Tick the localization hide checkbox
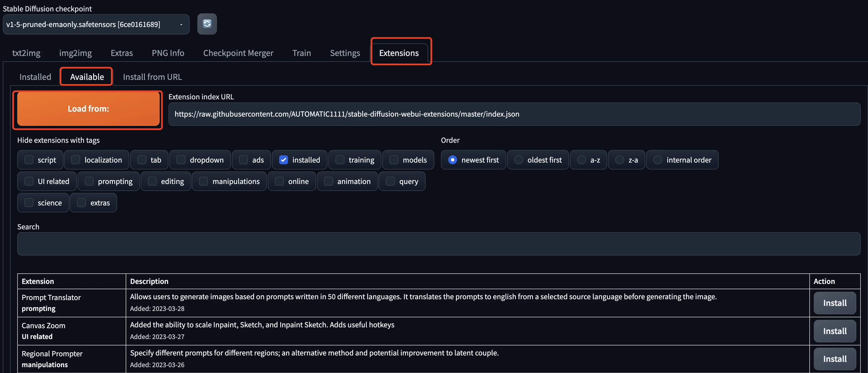The image size is (868, 373). coord(76,160)
